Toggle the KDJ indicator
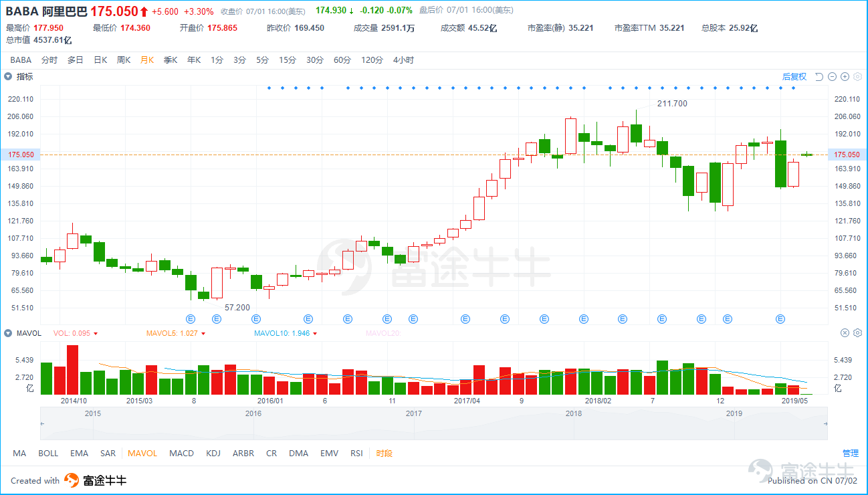 (x=213, y=454)
